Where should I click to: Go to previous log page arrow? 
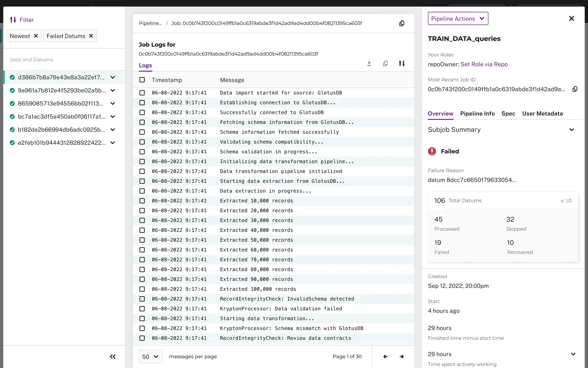pyautogui.click(x=385, y=357)
